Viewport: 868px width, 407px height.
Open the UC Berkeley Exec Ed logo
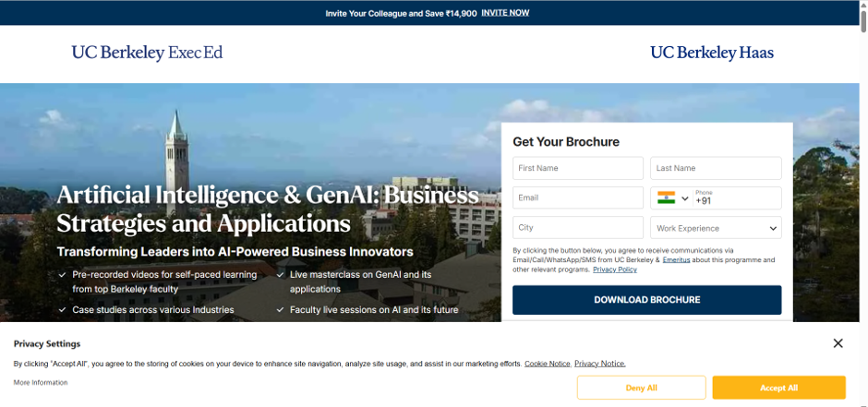tap(147, 54)
